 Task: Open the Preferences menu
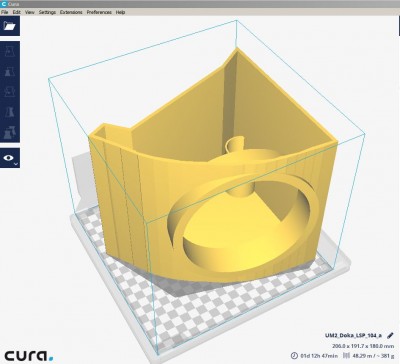(99, 12)
